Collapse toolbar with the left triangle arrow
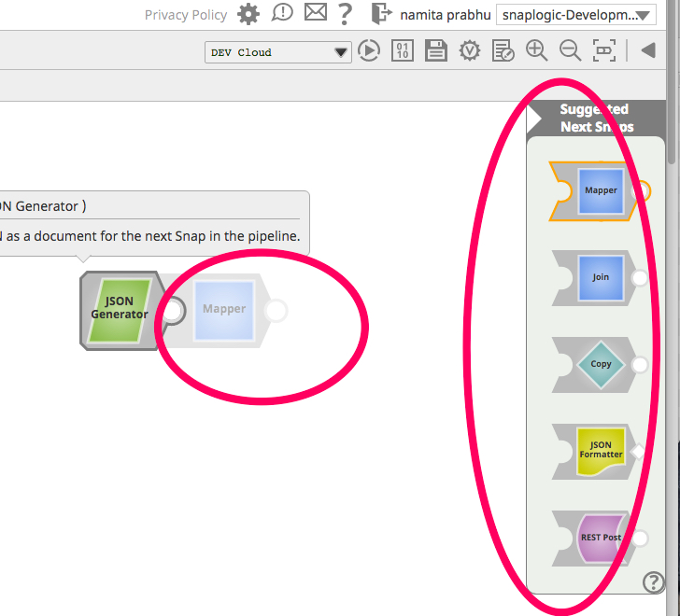Viewport: 680px width, 616px height. (x=648, y=50)
